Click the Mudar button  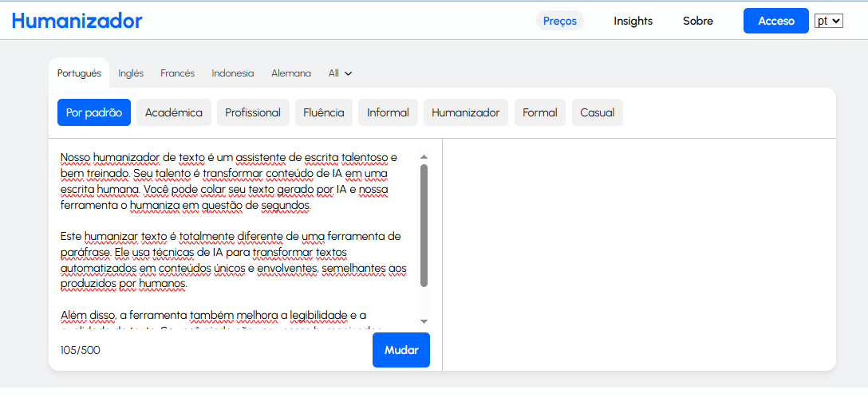click(x=400, y=350)
